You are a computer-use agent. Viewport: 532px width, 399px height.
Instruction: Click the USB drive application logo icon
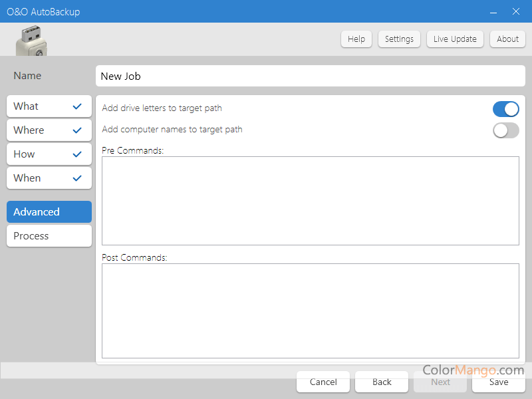click(x=31, y=41)
